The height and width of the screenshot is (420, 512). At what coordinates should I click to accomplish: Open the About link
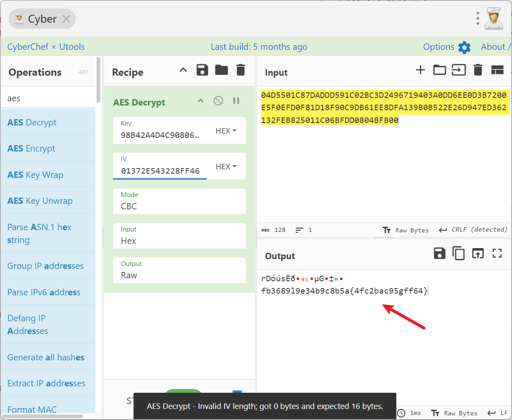pos(495,47)
